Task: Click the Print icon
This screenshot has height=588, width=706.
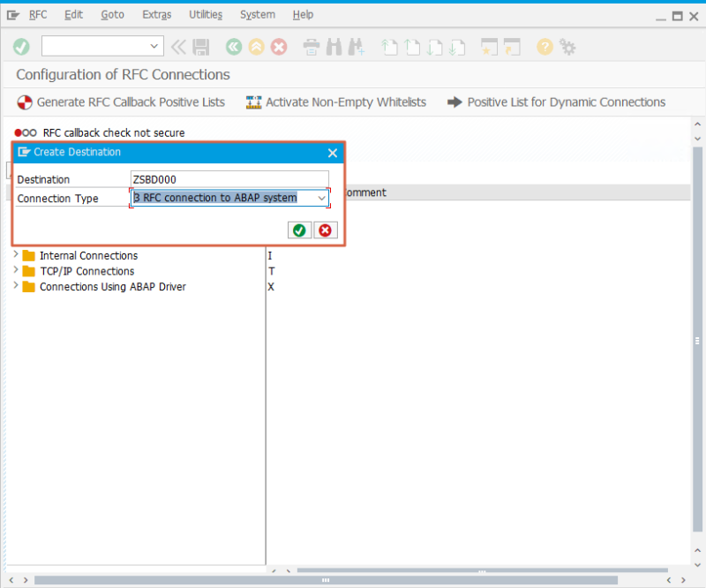Action: pyautogui.click(x=312, y=47)
